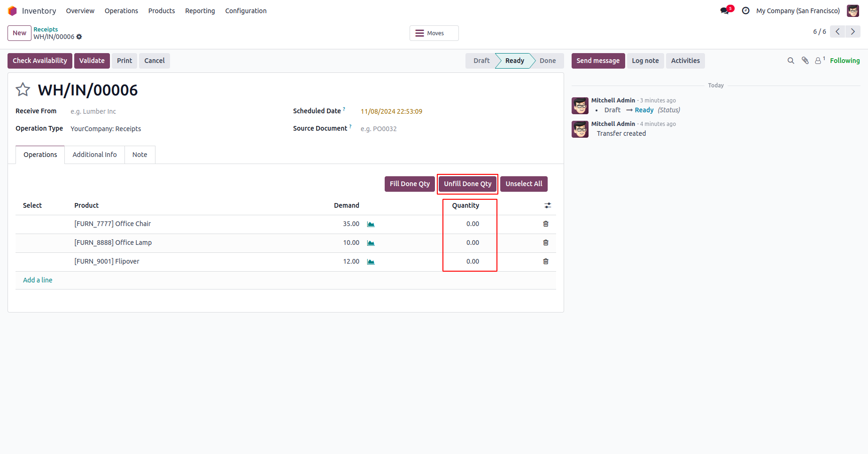Open the chat messages icon
Viewport: 868px width, 454px height.
725,11
